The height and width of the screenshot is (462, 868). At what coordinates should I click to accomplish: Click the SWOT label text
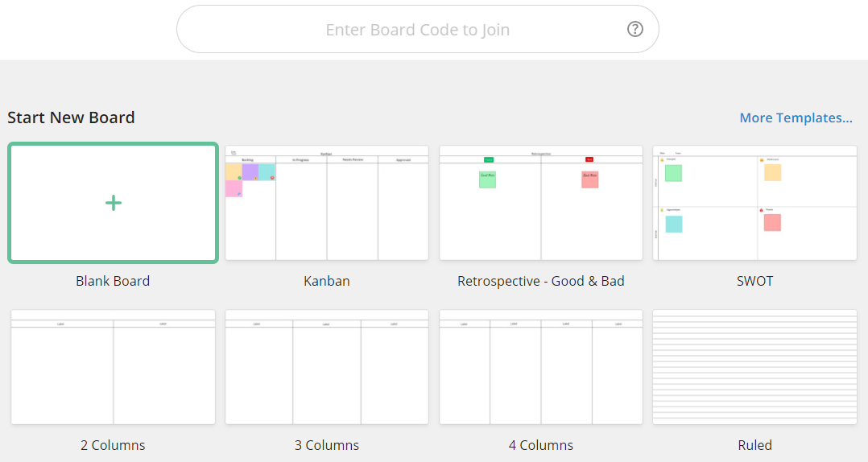tap(755, 281)
